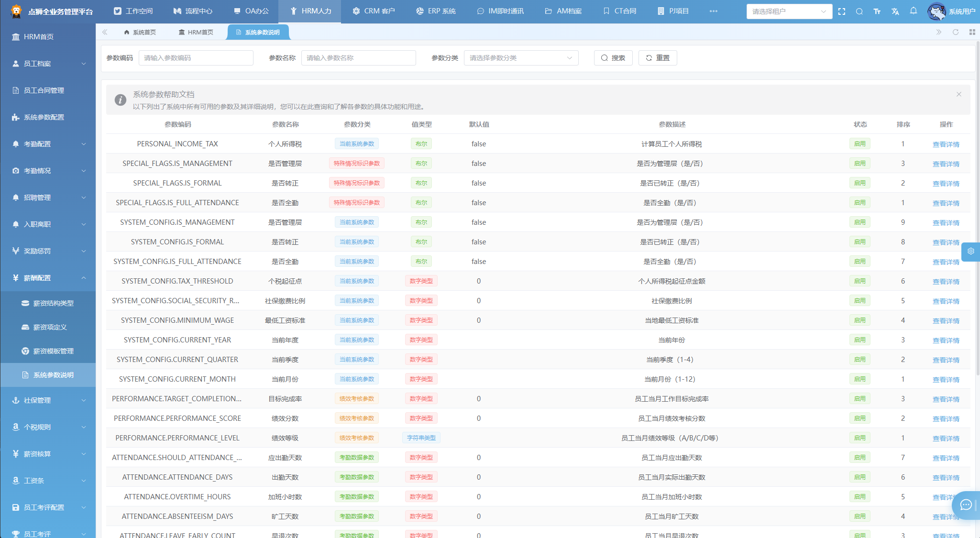Screen dimensions: 980x538
Task: Expand the 考勤情况 sidebar menu
Action: pos(48,171)
